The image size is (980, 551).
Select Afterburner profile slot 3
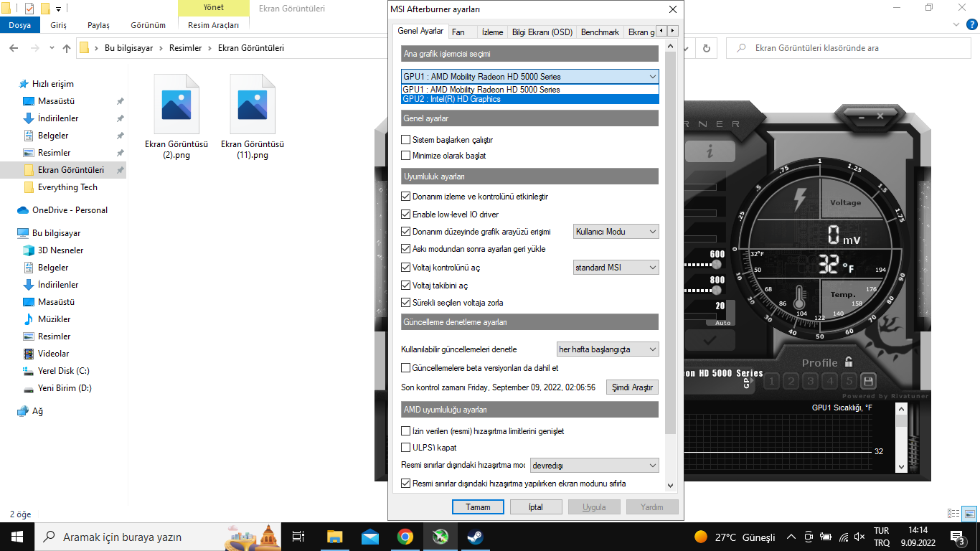coord(810,381)
